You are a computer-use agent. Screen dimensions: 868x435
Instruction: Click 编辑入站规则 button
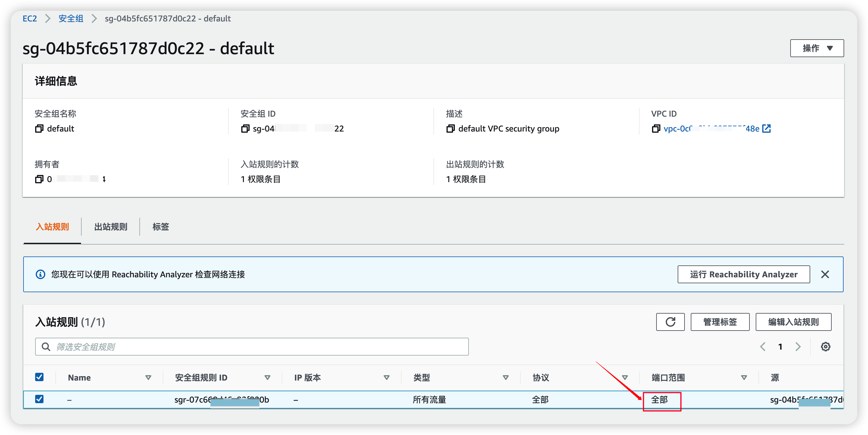pos(793,322)
